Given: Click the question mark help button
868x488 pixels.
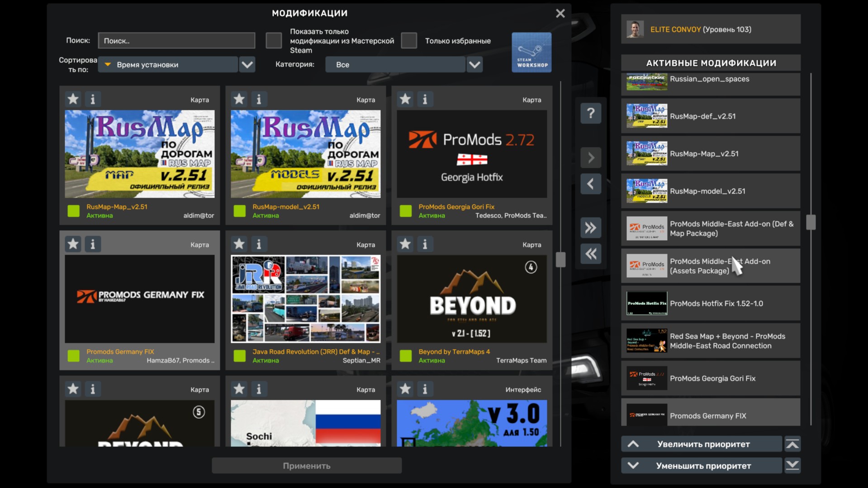Looking at the screenshot, I should point(591,114).
